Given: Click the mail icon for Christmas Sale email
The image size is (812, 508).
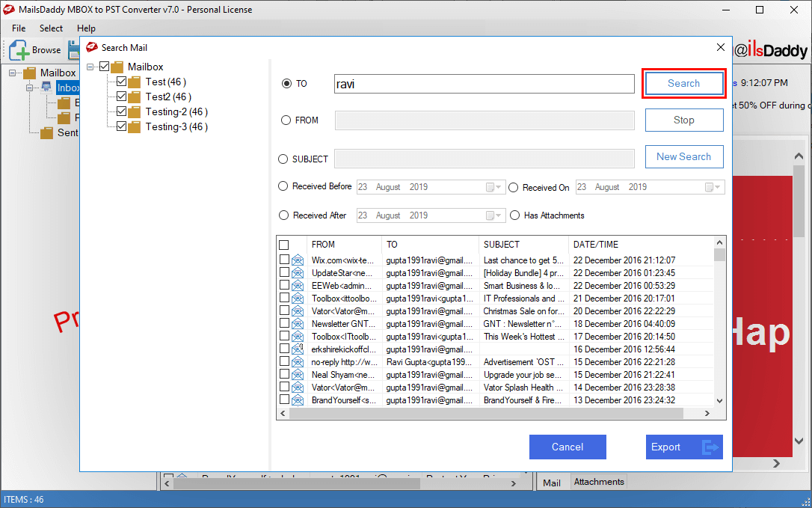Looking at the screenshot, I should pos(298,311).
